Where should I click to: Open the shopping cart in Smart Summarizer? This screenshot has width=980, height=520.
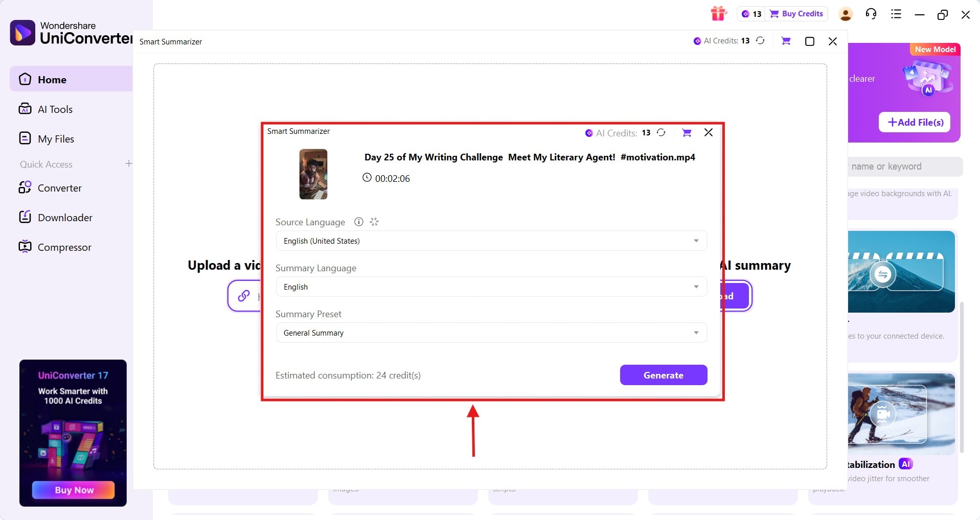[686, 132]
